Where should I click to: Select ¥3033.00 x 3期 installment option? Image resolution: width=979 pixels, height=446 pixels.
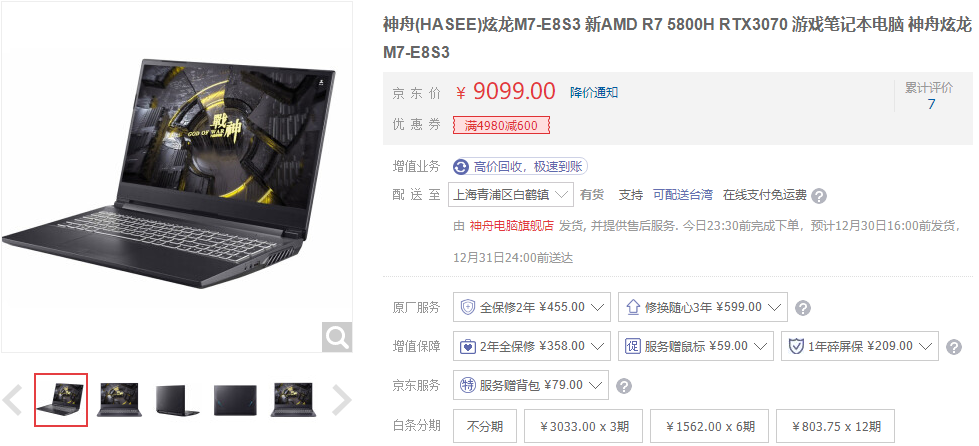point(584,427)
